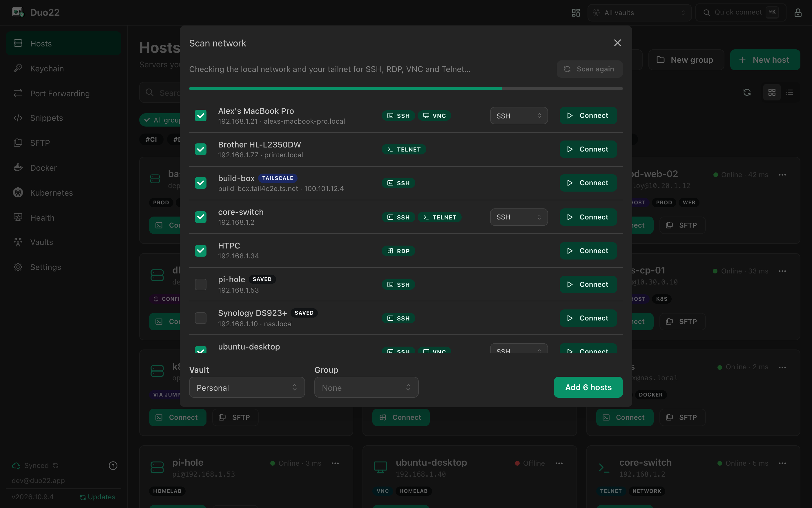Image resolution: width=812 pixels, height=508 pixels.
Task: Click Add 6 hosts button
Action: tap(588, 387)
